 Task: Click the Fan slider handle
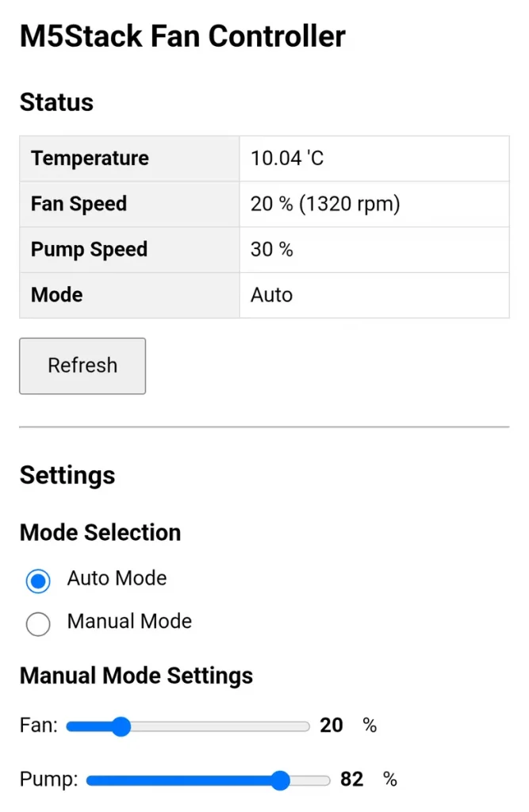click(x=121, y=726)
